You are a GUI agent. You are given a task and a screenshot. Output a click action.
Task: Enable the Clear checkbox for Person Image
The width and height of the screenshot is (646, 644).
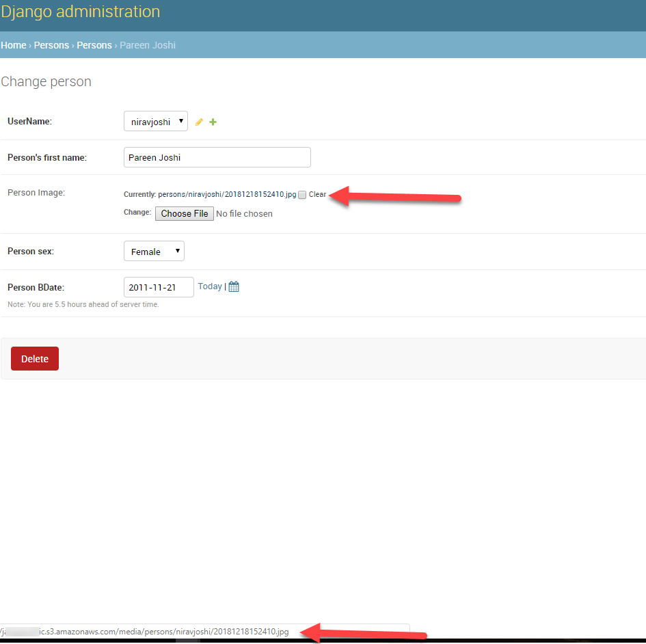[301, 195]
